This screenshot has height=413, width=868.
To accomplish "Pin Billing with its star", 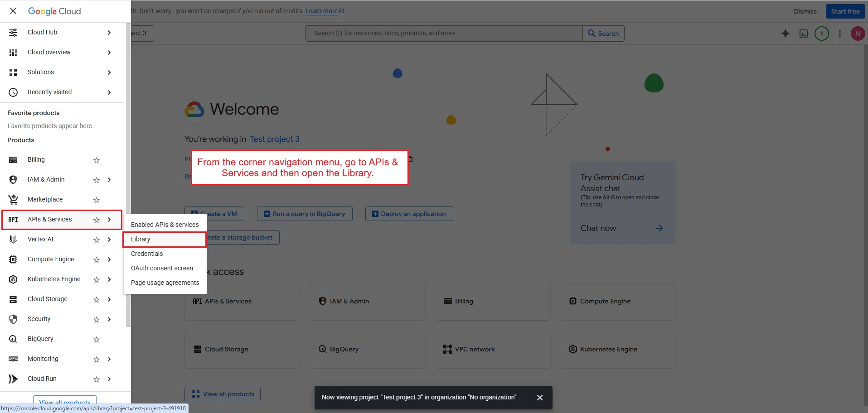I will click(x=97, y=160).
